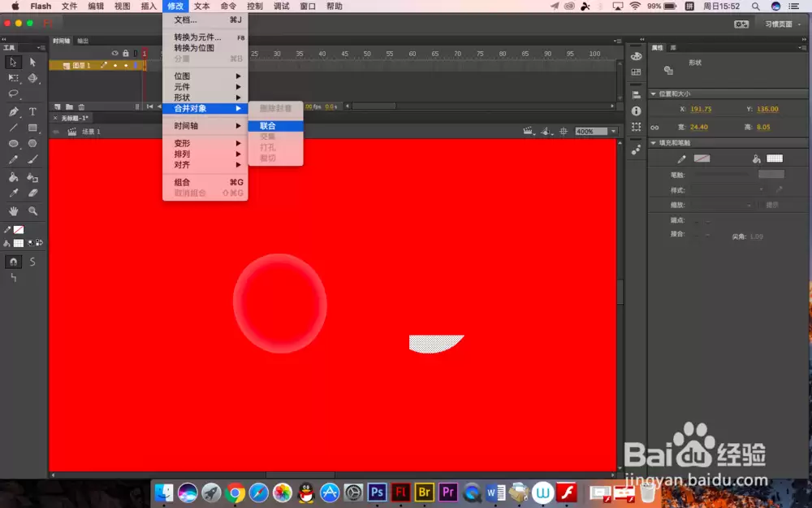
Task: Toggle layer visibility eye icon in timeline
Action: point(115,53)
